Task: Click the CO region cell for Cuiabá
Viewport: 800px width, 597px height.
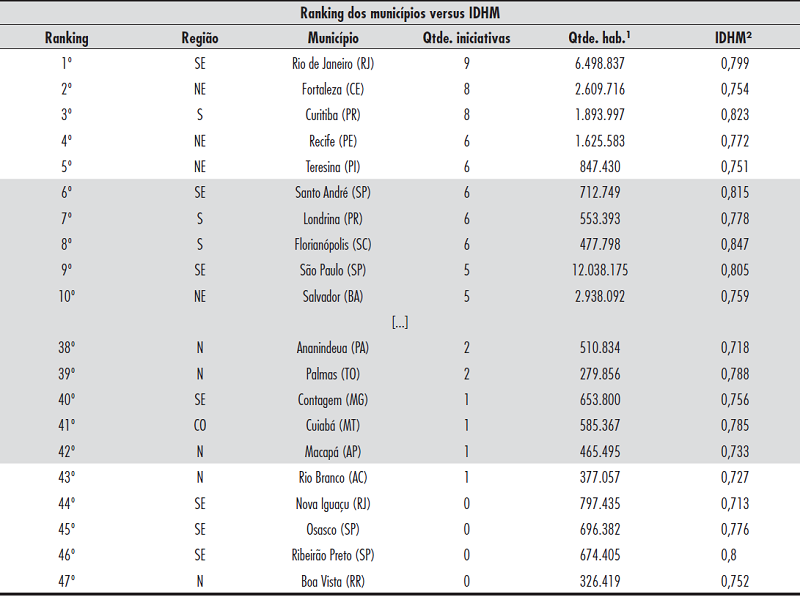Action: click(200, 425)
